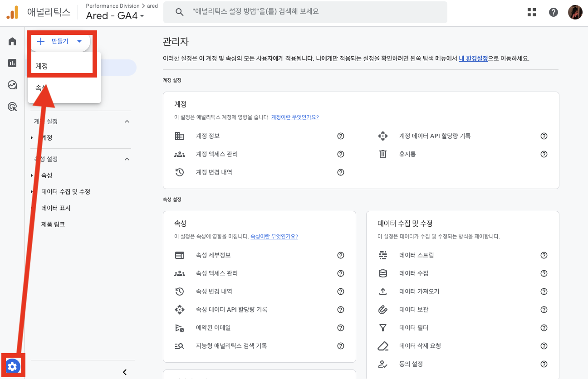Click help icon beside 계정 정보
This screenshot has width=588, height=379.
341,136
